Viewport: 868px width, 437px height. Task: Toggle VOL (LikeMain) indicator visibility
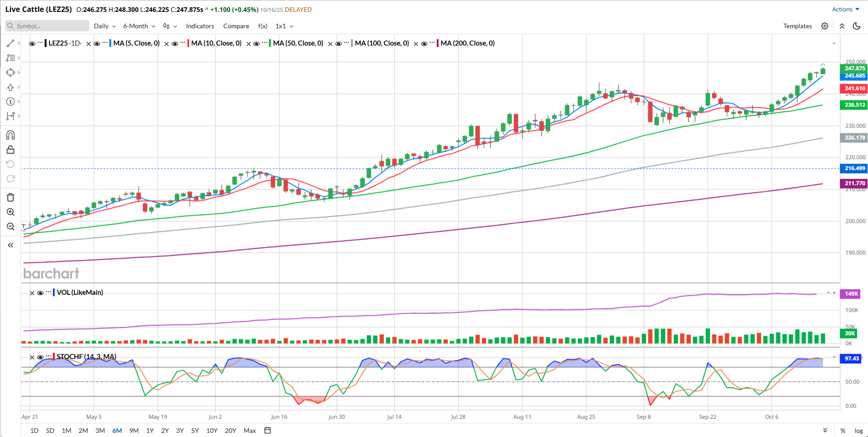click(x=40, y=293)
